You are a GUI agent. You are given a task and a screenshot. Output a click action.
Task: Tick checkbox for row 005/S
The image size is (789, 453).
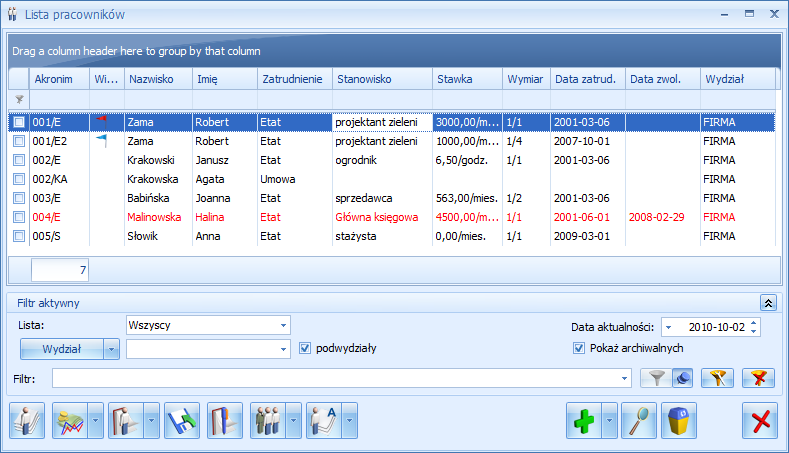tap(19, 236)
